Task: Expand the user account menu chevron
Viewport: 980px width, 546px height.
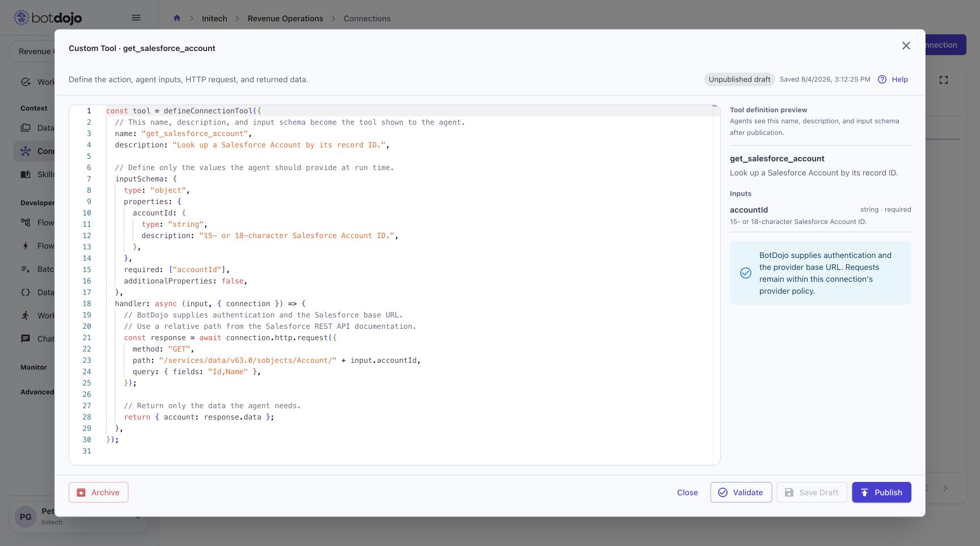Action: click(x=137, y=517)
